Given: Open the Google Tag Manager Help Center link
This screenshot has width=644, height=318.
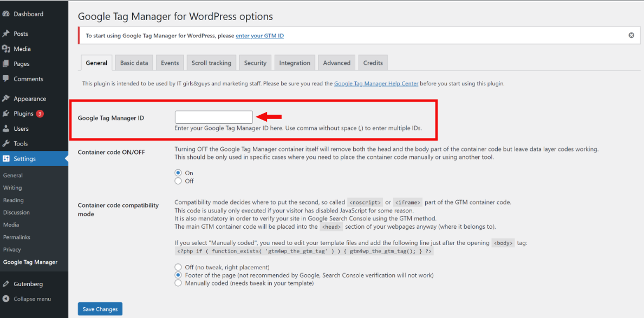Looking at the screenshot, I should tap(376, 84).
